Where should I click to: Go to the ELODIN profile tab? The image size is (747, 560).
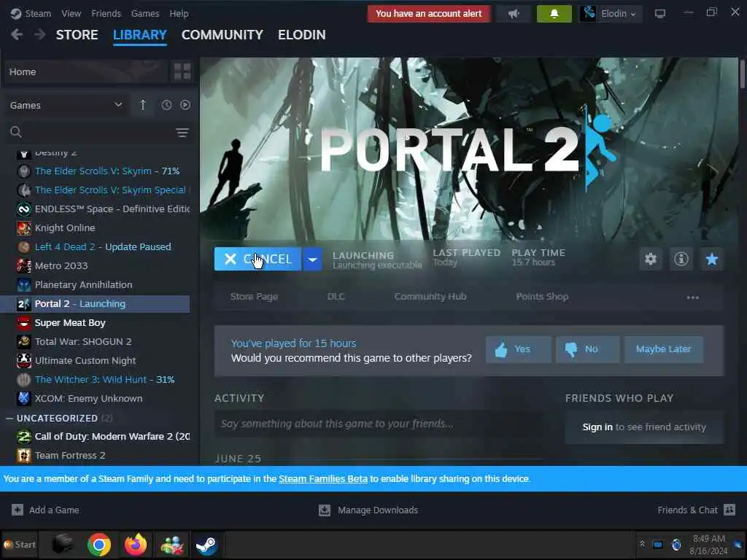pyautogui.click(x=302, y=35)
